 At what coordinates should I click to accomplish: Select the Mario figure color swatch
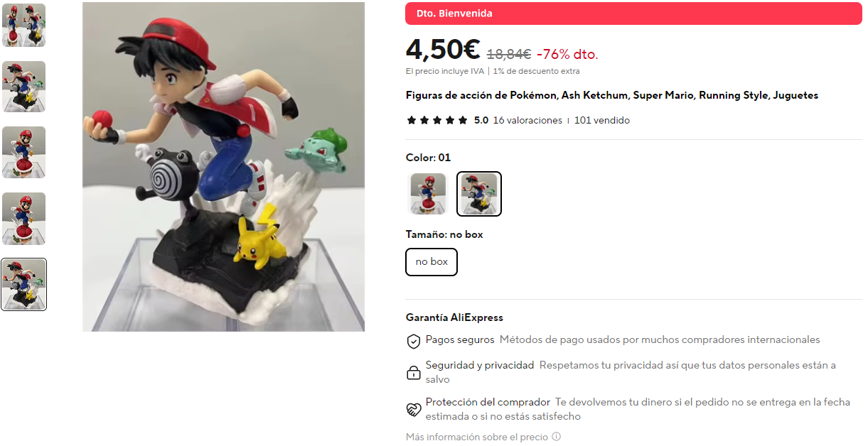coord(428,194)
